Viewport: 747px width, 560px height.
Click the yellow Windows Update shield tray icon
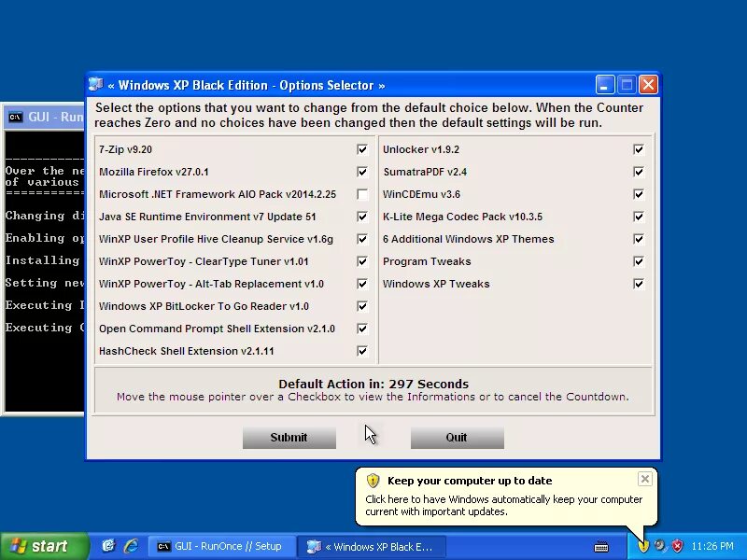[x=643, y=546]
